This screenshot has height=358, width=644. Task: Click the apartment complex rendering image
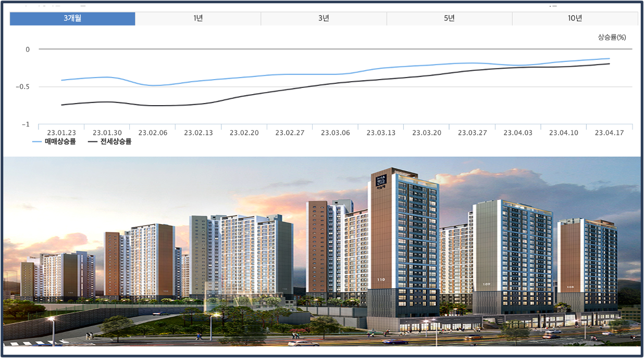[322, 251]
